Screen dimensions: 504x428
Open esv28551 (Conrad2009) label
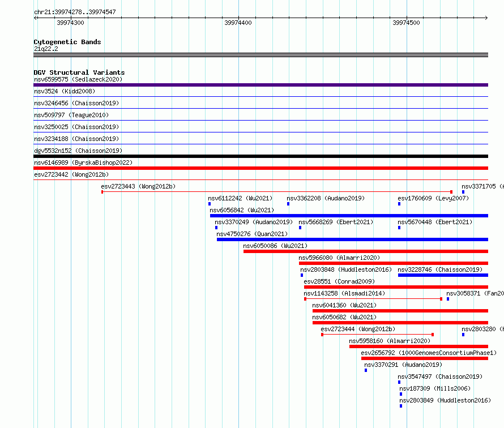pos(339,281)
